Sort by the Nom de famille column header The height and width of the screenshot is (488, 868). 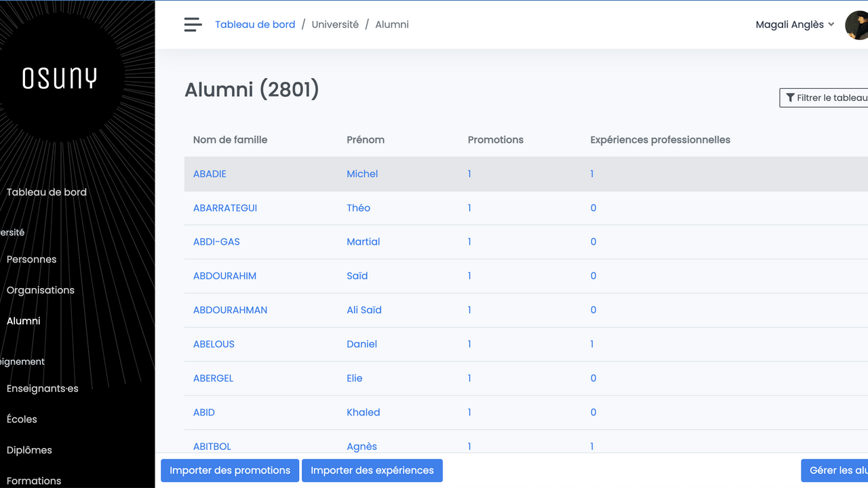click(x=230, y=140)
